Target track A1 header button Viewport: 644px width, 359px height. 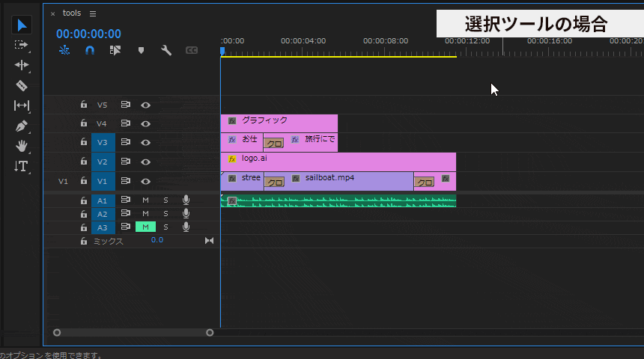coord(103,200)
